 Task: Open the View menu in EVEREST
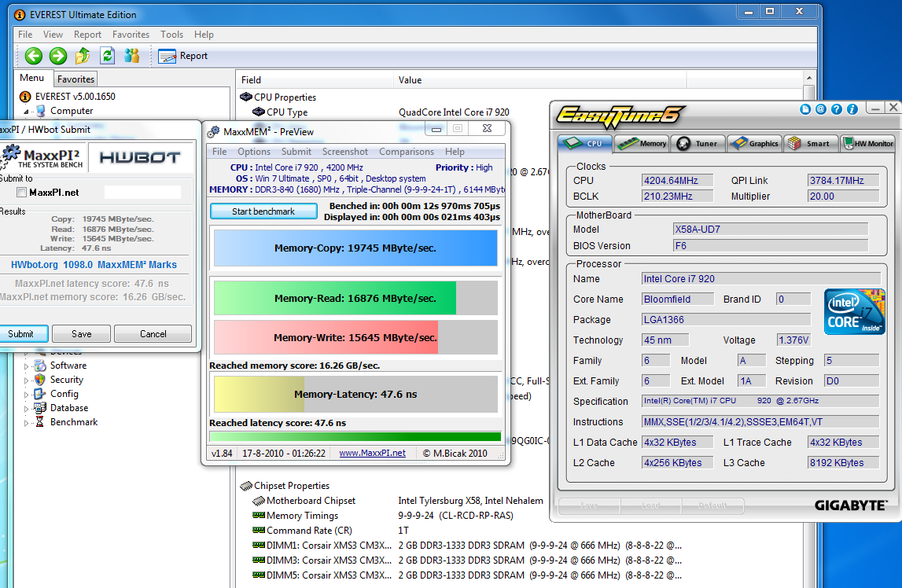pos(53,35)
